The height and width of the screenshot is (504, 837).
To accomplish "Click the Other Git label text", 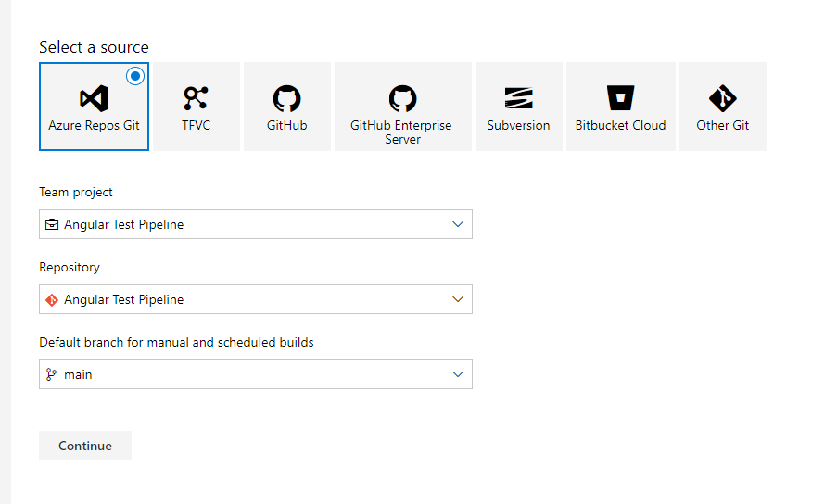I will [722, 125].
